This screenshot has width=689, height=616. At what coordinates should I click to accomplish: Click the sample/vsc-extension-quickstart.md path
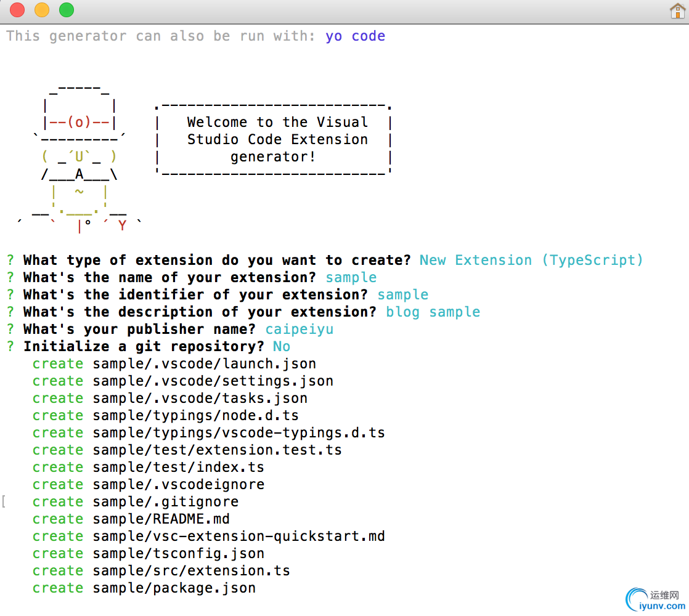(239, 537)
